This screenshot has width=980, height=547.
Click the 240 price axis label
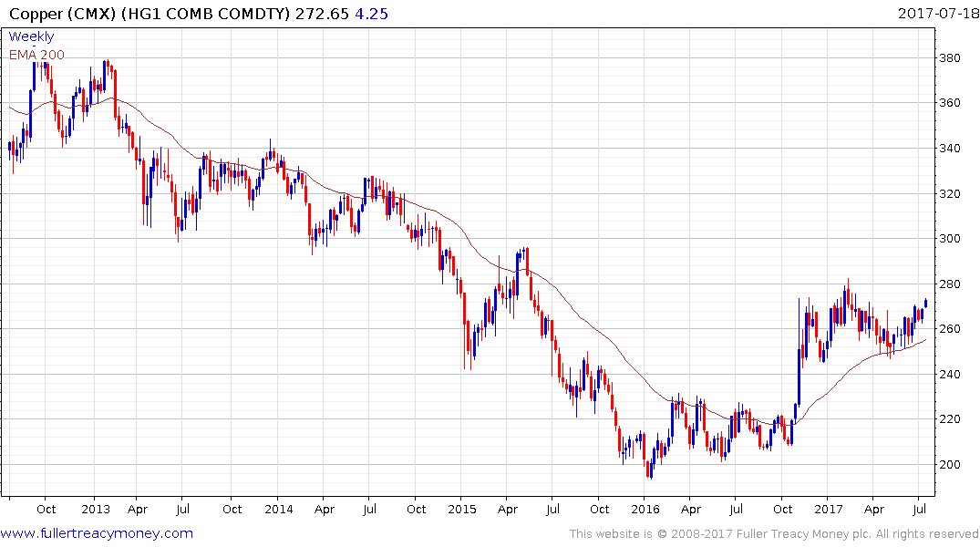[950, 375]
